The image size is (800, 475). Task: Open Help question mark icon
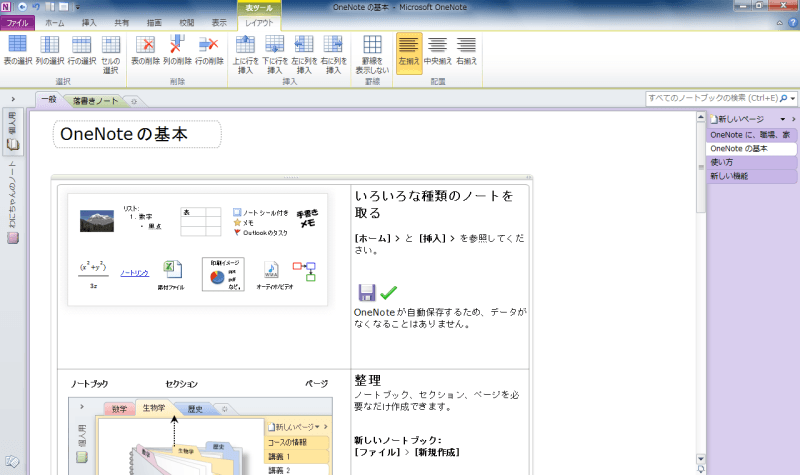click(793, 23)
